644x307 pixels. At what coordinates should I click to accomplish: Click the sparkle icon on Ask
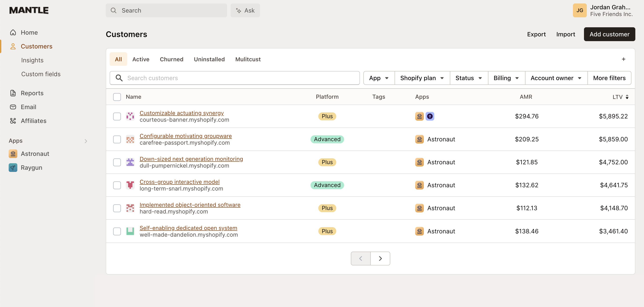[239, 10]
